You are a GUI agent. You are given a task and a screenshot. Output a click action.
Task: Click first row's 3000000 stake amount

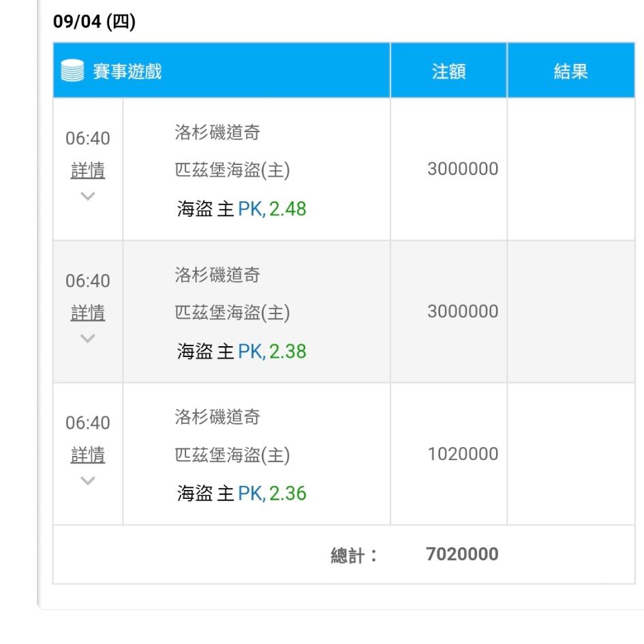click(463, 169)
